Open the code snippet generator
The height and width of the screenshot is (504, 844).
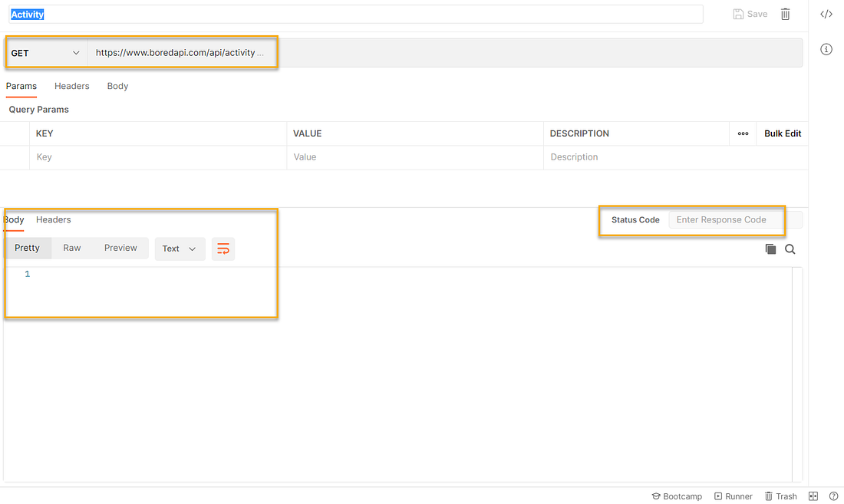pos(825,14)
